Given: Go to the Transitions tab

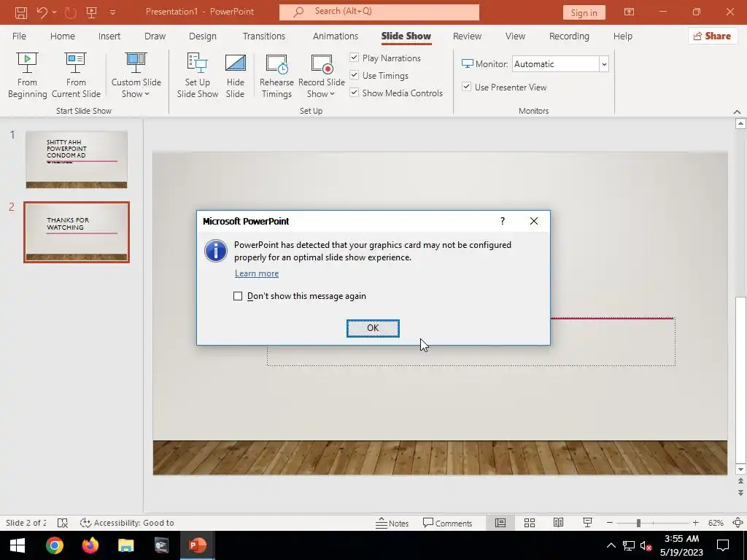Looking at the screenshot, I should (264, 36).
